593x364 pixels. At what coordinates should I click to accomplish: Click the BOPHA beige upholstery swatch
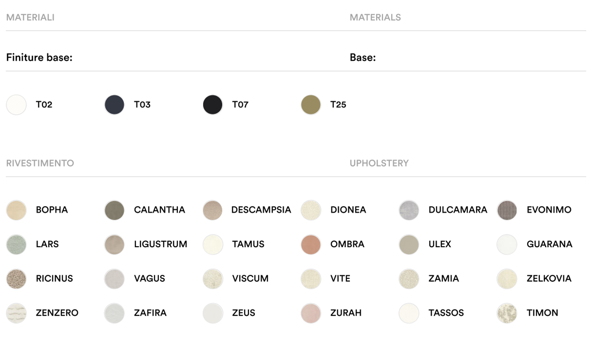click(x=16, y=210)
